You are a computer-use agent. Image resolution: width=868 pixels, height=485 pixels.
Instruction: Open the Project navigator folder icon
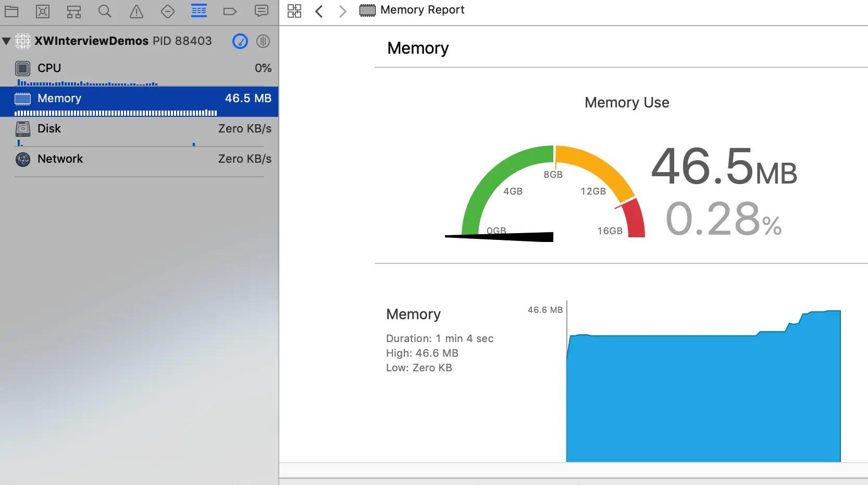pyautogui.click(x=11, y=11)
